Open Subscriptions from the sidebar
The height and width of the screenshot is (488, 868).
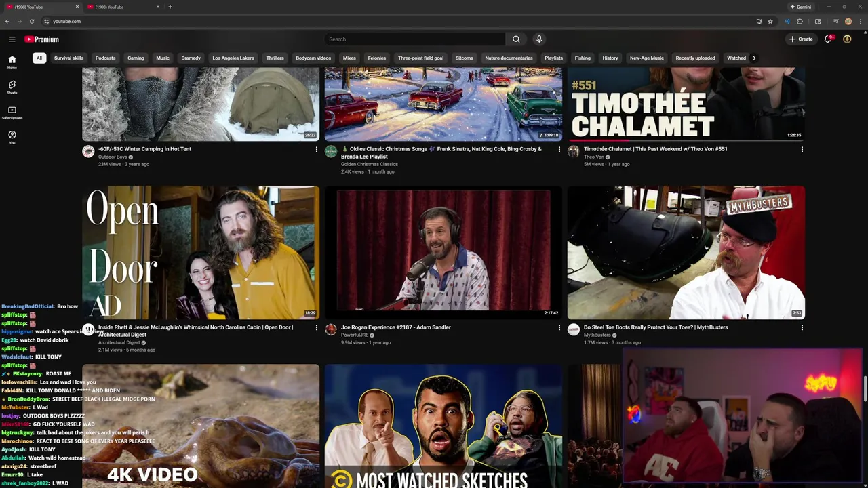point(12,113)
